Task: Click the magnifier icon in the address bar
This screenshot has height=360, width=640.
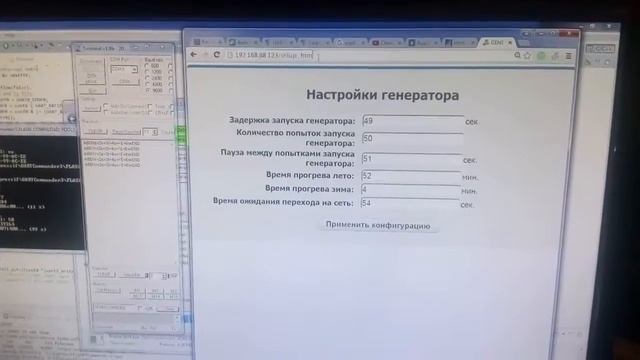Action: coord(517,55)
